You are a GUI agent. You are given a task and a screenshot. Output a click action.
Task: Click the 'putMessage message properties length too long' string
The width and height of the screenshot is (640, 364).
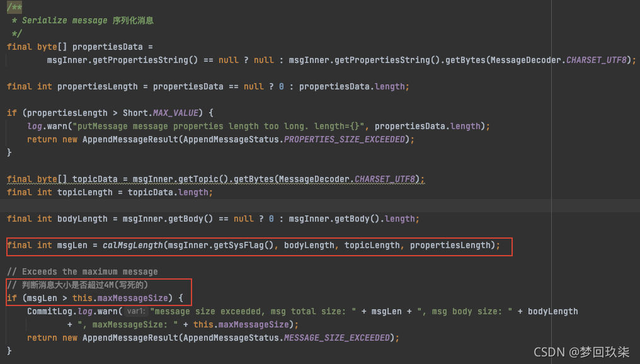[x=218, y=126]
